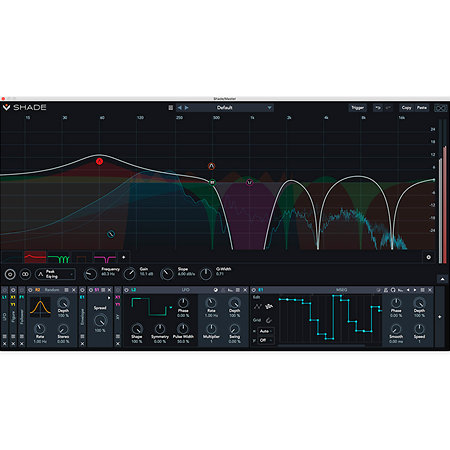The height and width of the screenshot is (450, 450).
Task: Click the undo arrow icon
Action: 378,108
